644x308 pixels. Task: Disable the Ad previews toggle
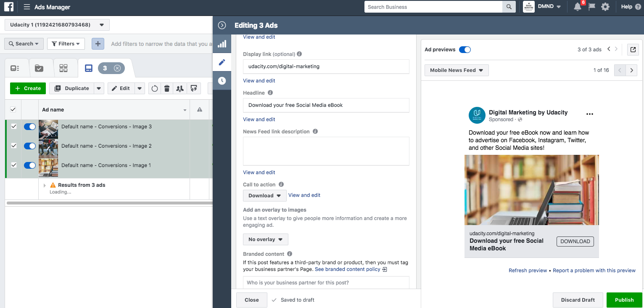(x=465, y=50)
